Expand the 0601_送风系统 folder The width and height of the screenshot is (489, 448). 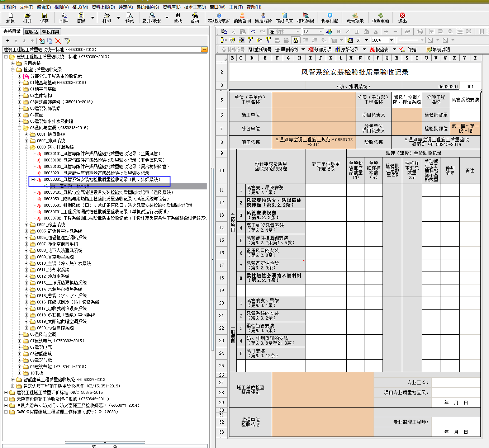pyautogui.click(x=27, y=134)
